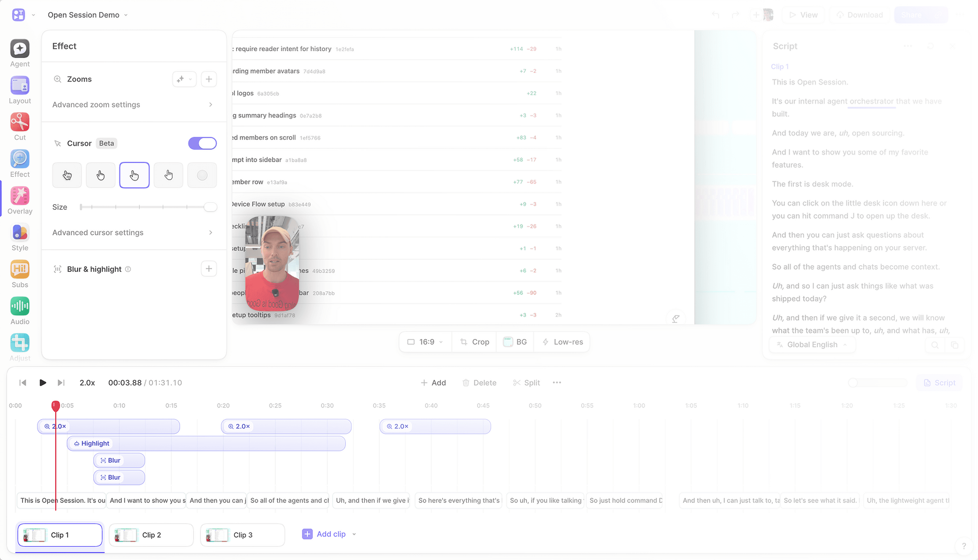
Task: Select the fourth cursor style
Action: coord(169,175)
